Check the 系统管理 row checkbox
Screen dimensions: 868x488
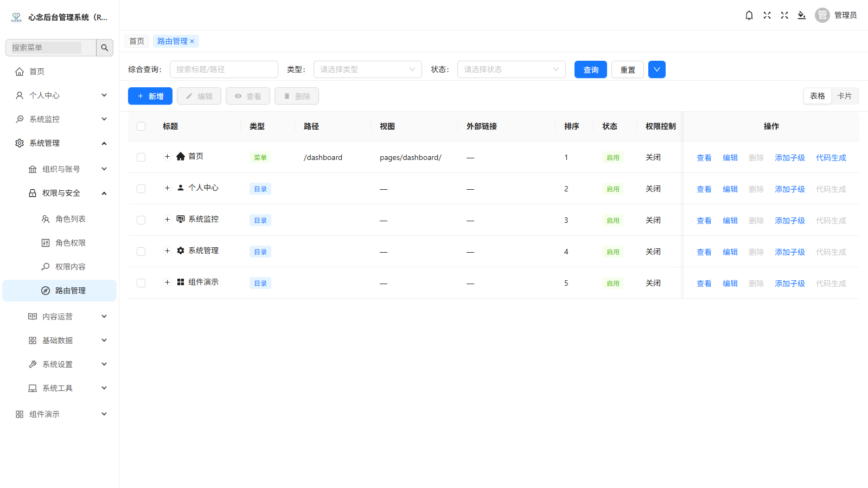click(141, 252)
